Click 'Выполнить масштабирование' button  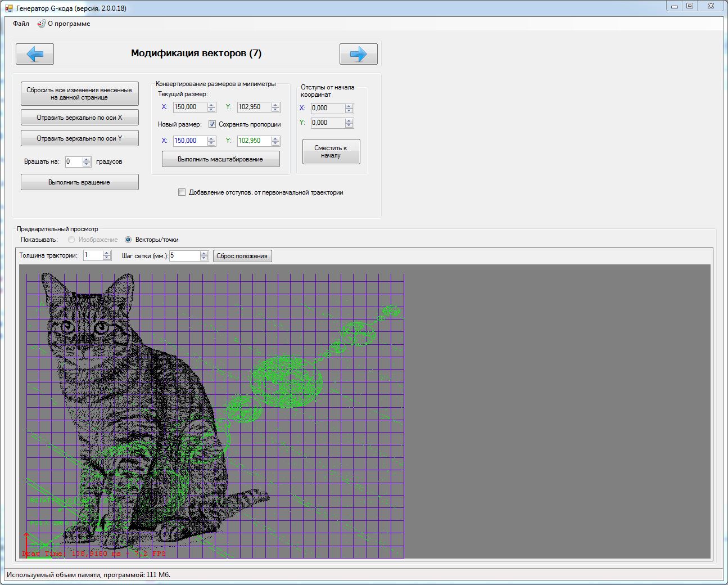pyautogui.click(x=220, y=159)
